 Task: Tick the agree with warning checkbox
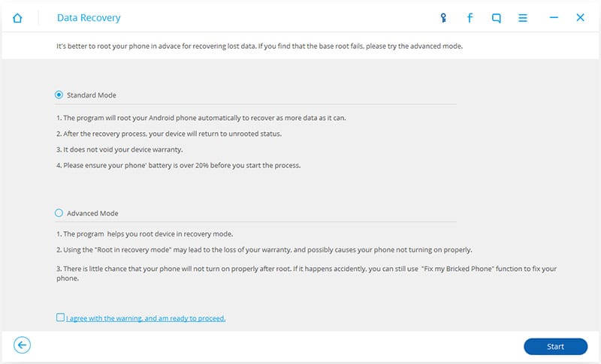click(x=60, y=317)
